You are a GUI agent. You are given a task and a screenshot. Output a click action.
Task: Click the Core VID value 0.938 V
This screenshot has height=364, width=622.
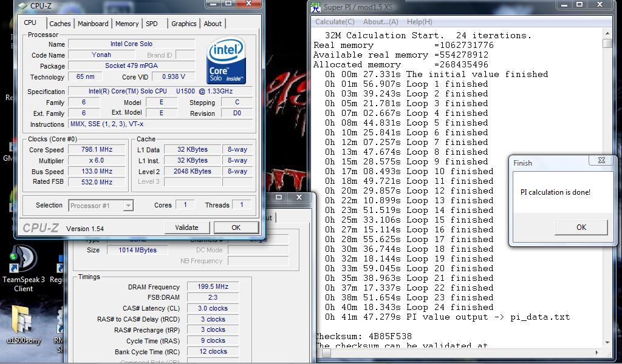point(173,76)
